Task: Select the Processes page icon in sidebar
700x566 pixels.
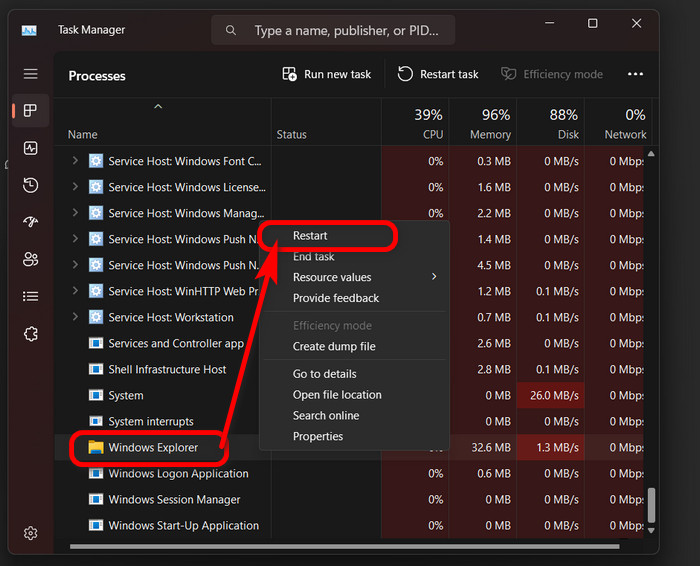Action: coord(30,110)
